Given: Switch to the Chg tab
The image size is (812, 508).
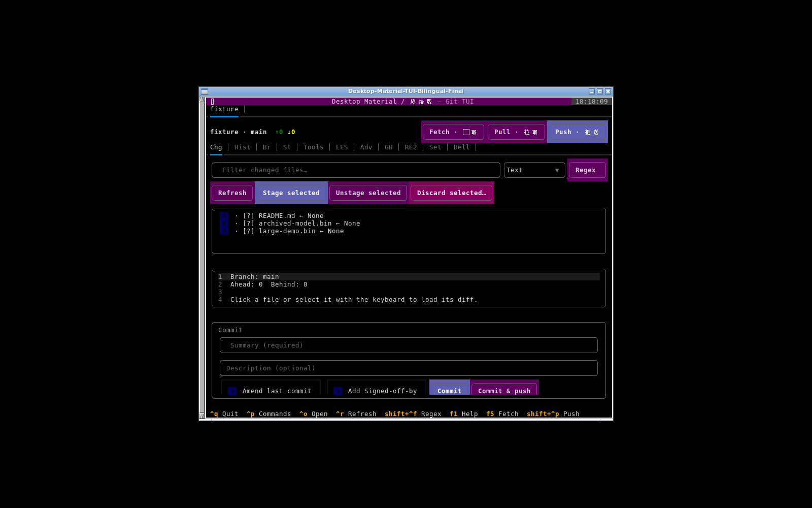Looking at the screenshot, I should pos(216,147).
